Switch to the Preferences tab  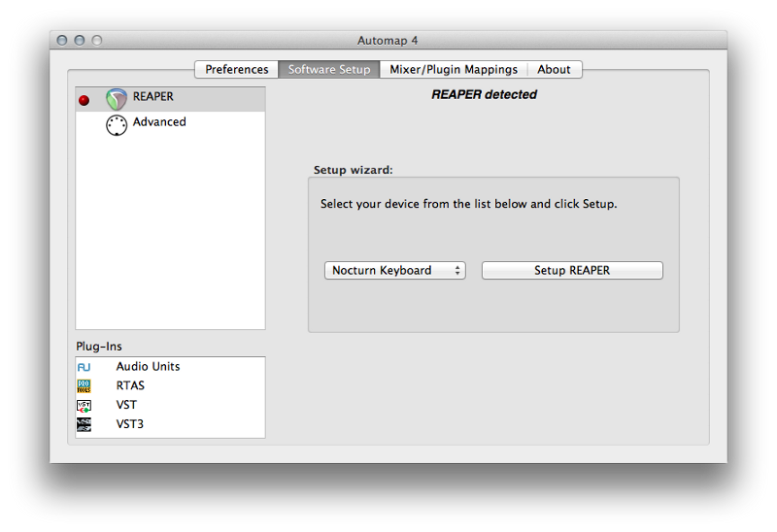pyautogui.click(x=237, y=69)
